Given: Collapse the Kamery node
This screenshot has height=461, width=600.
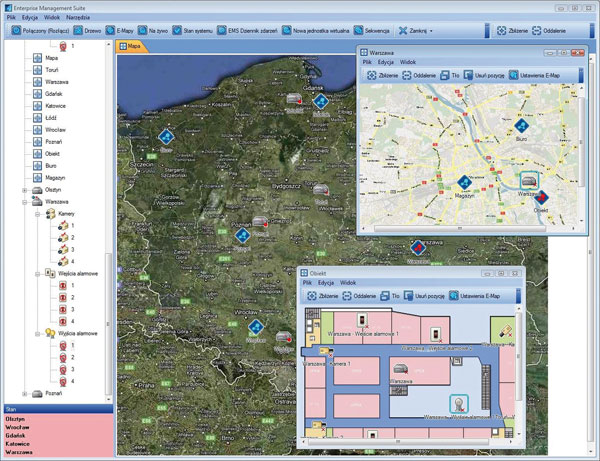Looking at the screenshot, I should pyautogui.click(x=38, y=214).
